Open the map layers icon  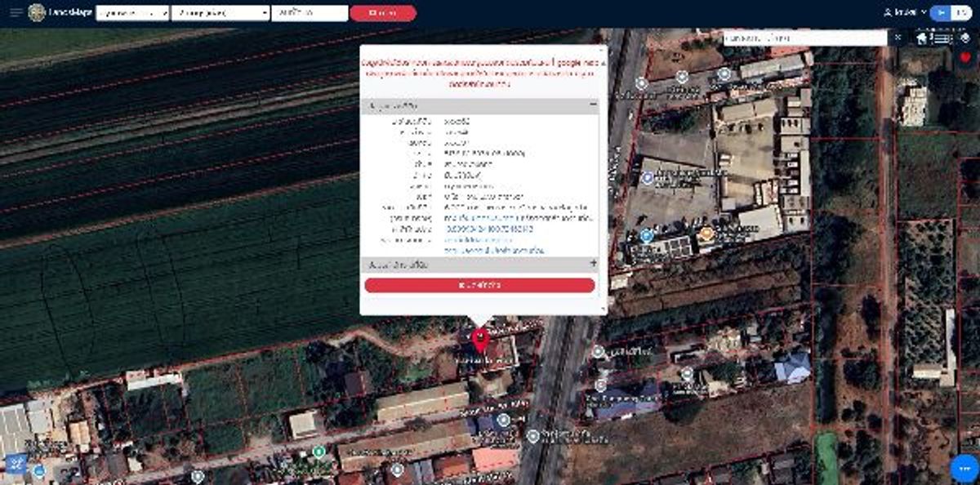pos(965,38)
